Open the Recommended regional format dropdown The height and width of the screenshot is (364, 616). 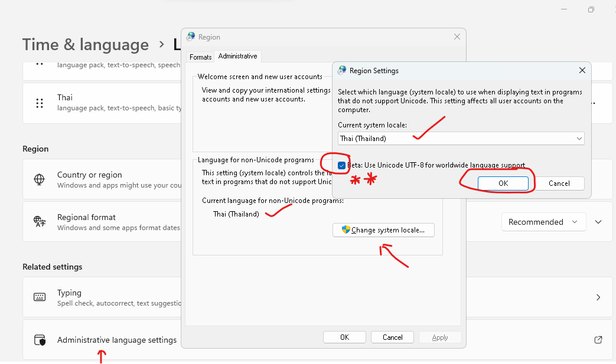pyautogui.click(x=543, y=222)
